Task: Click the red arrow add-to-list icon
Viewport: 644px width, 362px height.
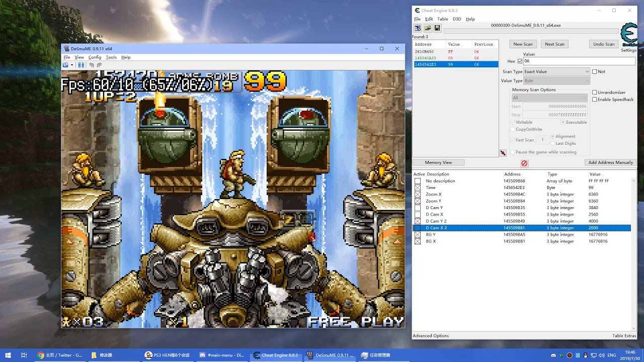Action: click(503, 153)
